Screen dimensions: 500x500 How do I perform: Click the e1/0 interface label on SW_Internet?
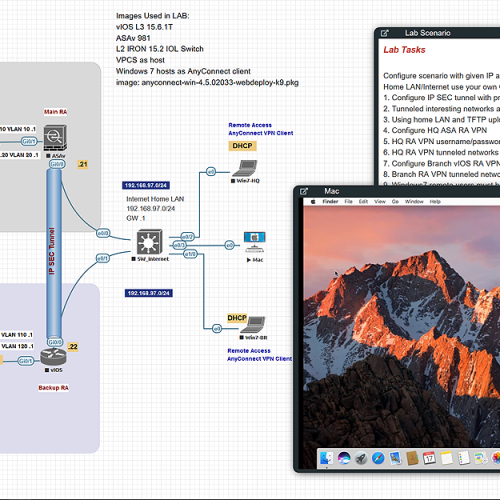(x=190, y=254)
